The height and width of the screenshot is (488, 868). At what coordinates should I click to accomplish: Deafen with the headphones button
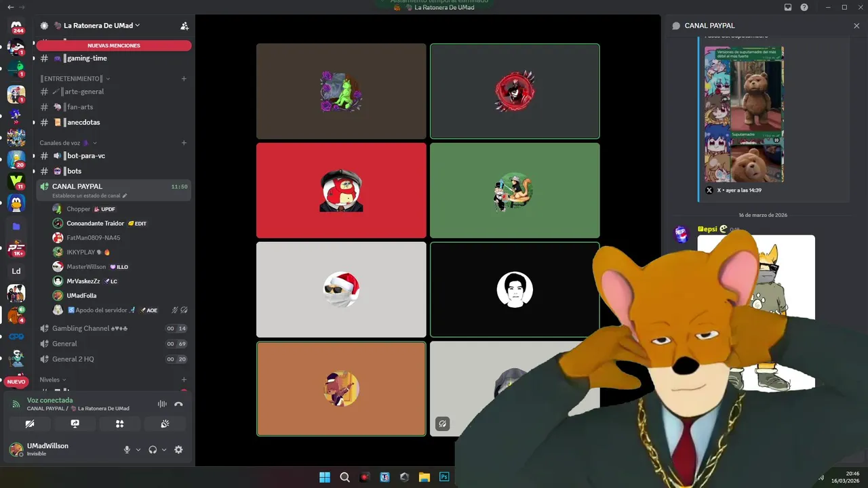[x=153, y=449]
